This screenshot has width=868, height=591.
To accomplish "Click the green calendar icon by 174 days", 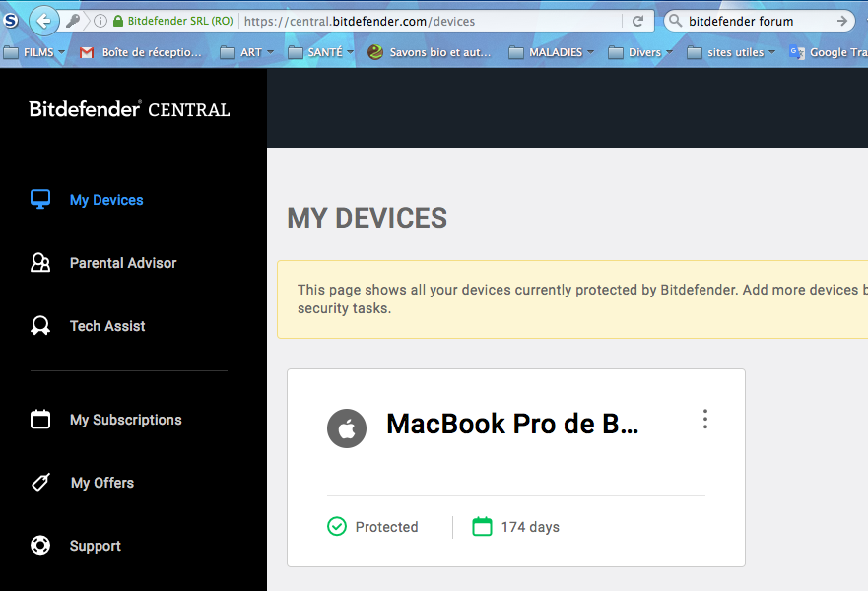I will tap(482, 526).
